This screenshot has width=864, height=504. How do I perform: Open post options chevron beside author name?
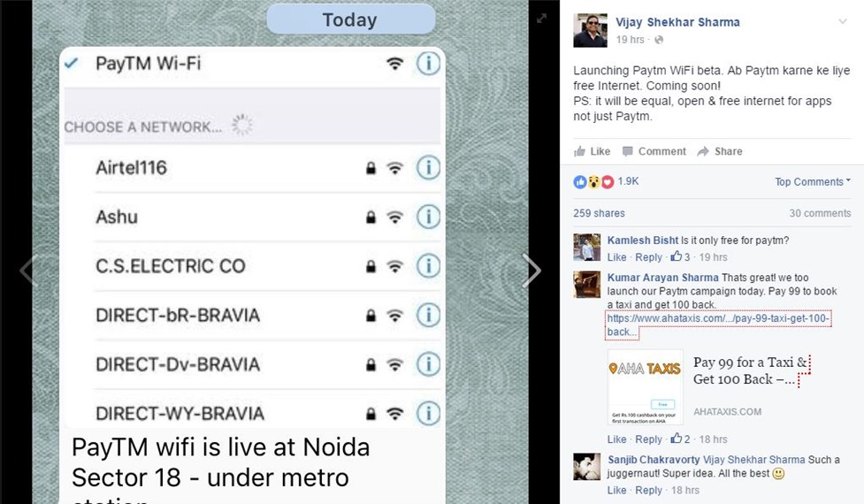point(843,21)
